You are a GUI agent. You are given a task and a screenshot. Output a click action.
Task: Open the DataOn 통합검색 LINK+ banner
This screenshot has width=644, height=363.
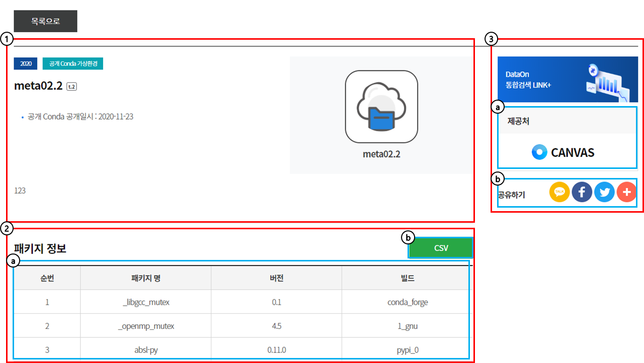567,79
